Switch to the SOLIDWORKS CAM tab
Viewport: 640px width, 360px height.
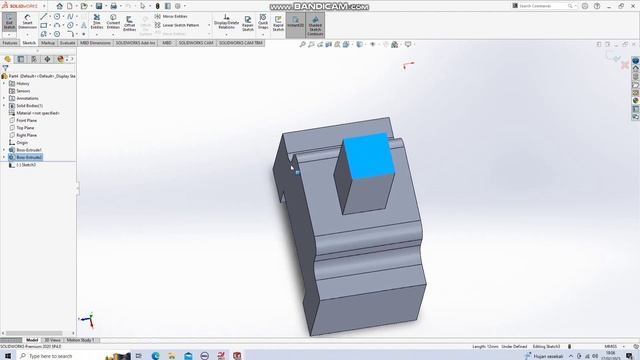(196, 43)
